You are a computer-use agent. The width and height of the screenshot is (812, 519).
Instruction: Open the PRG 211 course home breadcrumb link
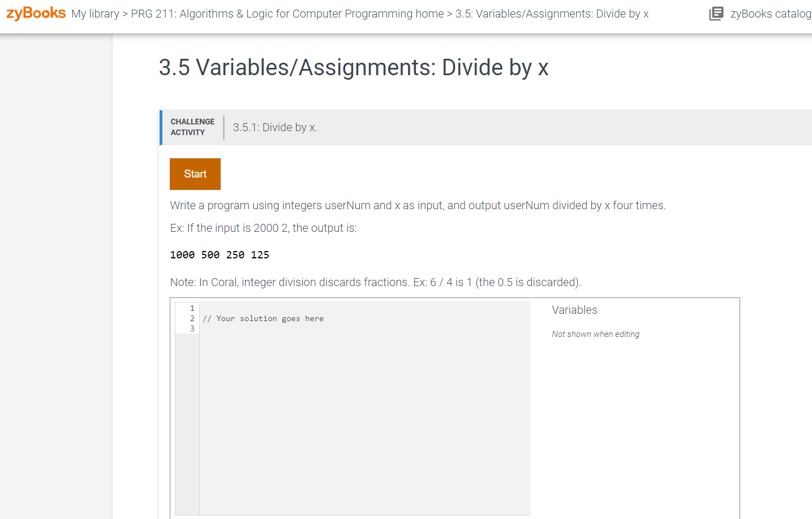pos(286,14)
